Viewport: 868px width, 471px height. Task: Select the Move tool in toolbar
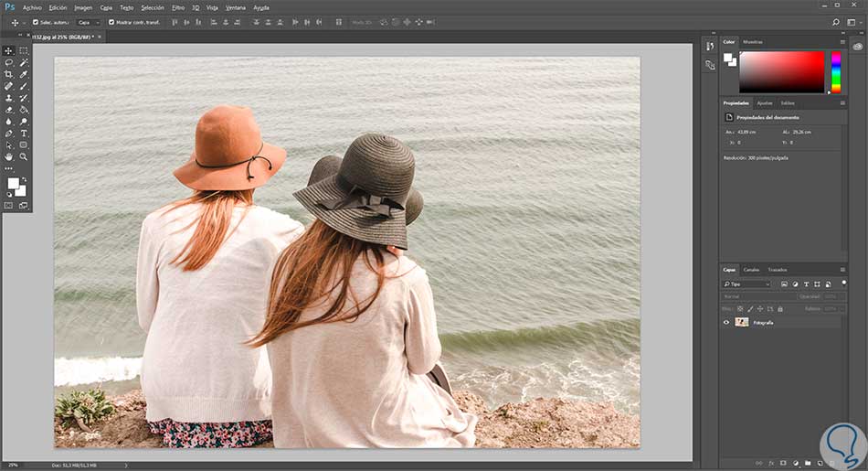click(x=9, y=51)
